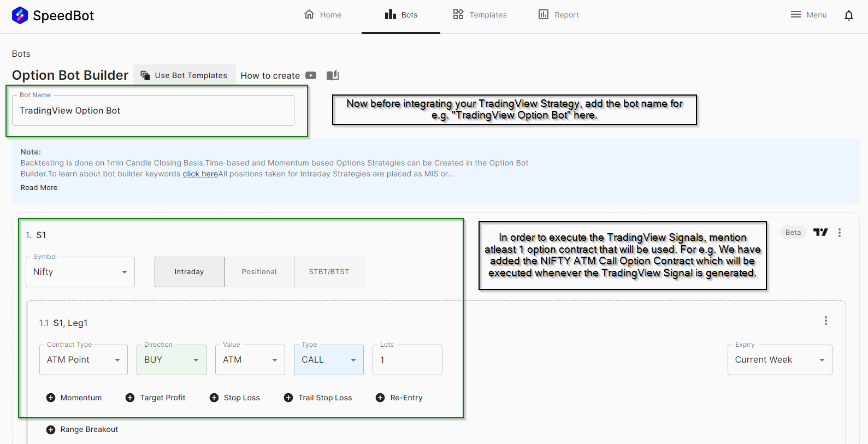Click the Bots breadcrumb text

coord(21,54)
